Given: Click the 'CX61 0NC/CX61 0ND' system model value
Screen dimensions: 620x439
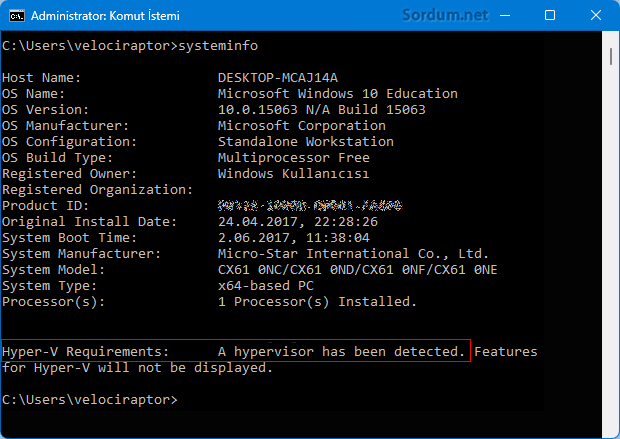Looking at the screenshot, I should tap(357, 270).
